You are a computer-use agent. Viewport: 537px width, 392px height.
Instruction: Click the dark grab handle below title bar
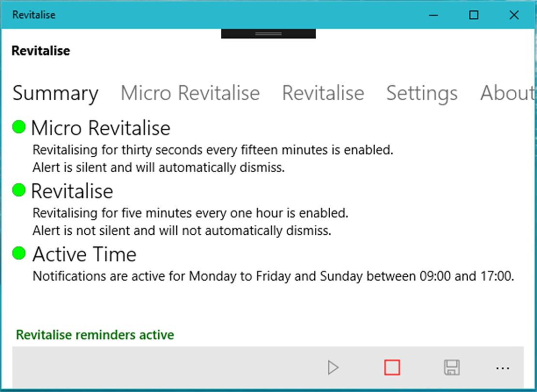pyautogui.click(x=268, y=33)
